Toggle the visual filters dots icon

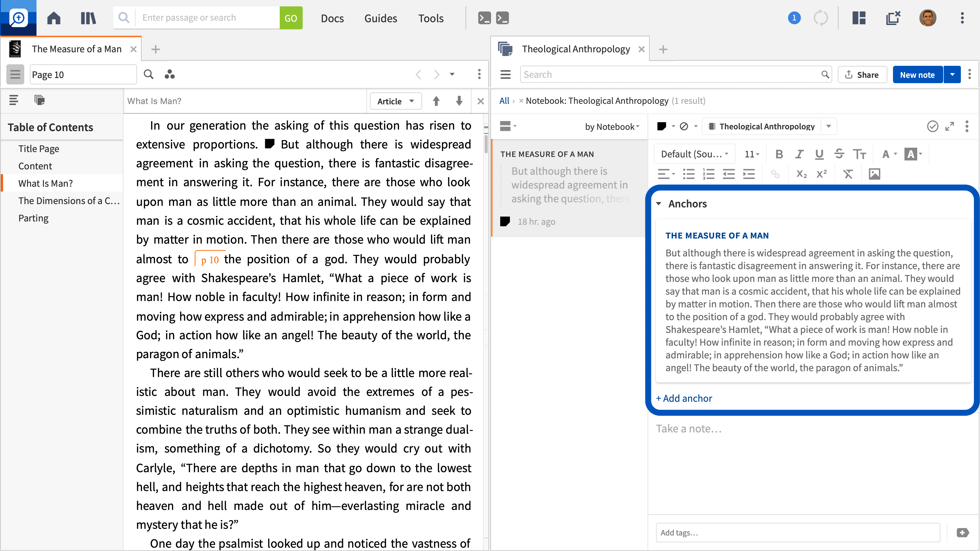pos(169,74)
